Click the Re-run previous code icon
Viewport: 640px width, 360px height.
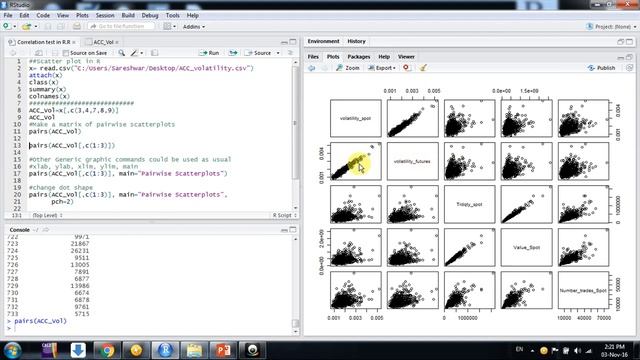point(233,53)
